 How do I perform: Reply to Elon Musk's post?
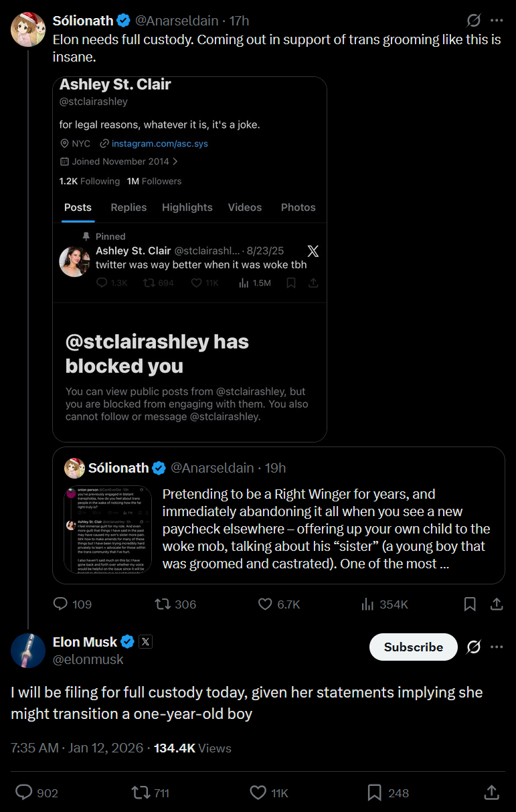pyautogui.click(x=24, y=793)
